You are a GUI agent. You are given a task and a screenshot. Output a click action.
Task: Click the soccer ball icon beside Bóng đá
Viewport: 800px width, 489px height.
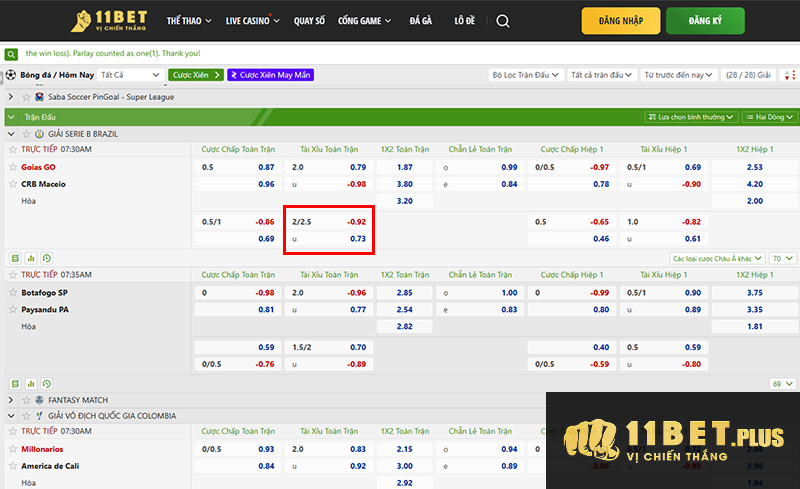[10, 75]
